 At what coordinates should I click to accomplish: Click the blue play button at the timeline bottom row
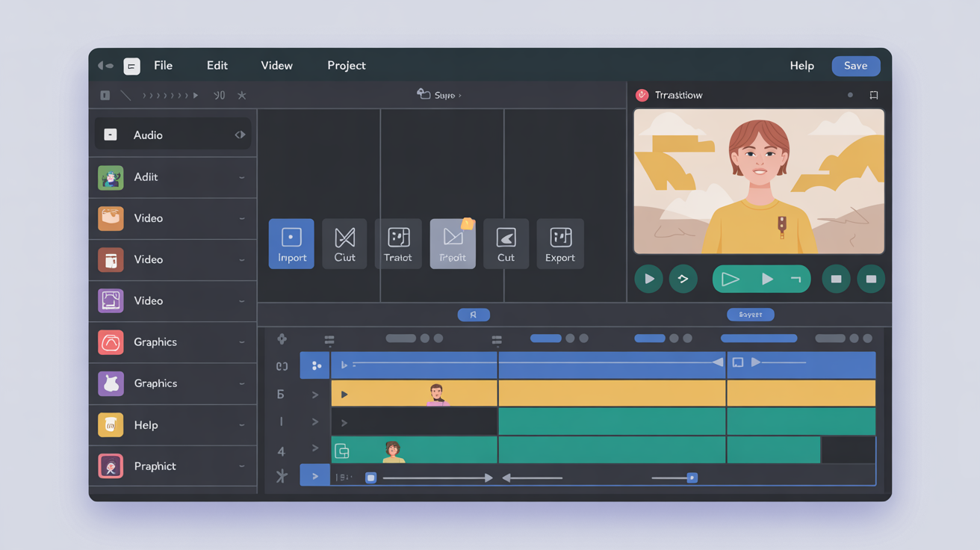click(x=315, y=476)
